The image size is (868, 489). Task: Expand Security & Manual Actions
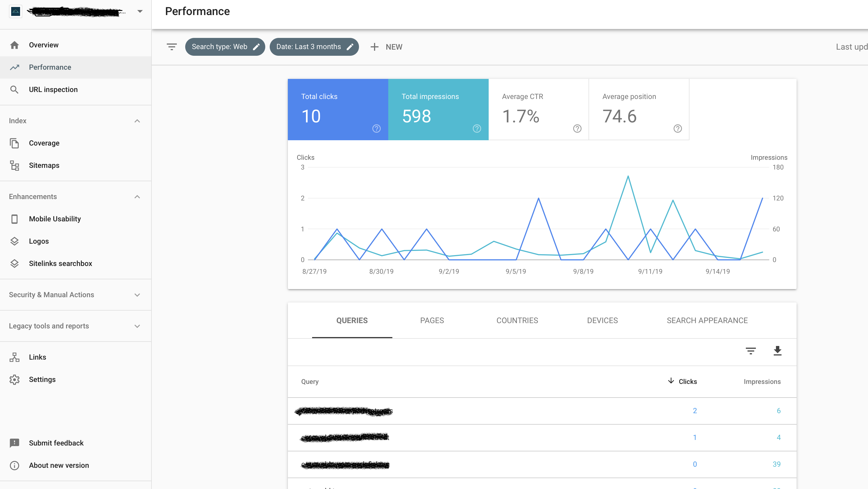click(137, 295)
